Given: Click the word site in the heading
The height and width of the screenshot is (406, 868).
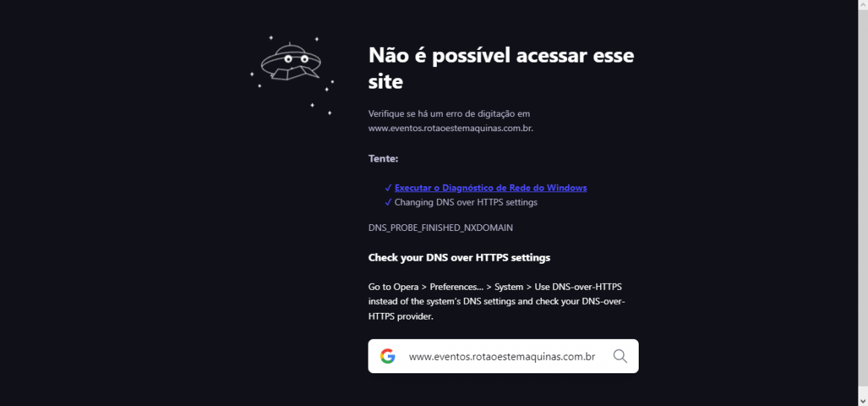Looking at the screenshot, I should 386,82.
